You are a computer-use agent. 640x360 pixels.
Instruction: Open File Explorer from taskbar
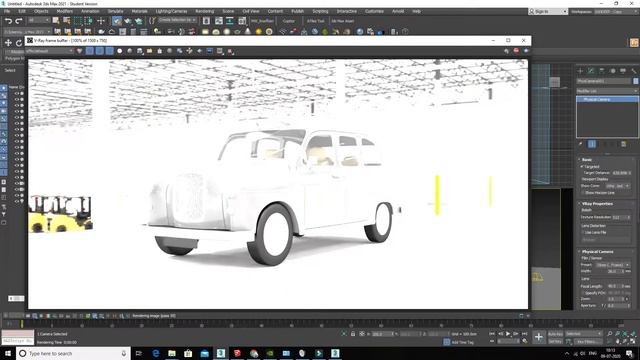172,353
